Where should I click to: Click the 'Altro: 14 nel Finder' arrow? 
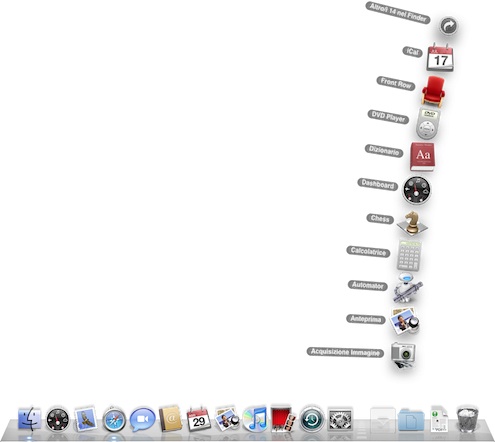[x=448, y=26]
